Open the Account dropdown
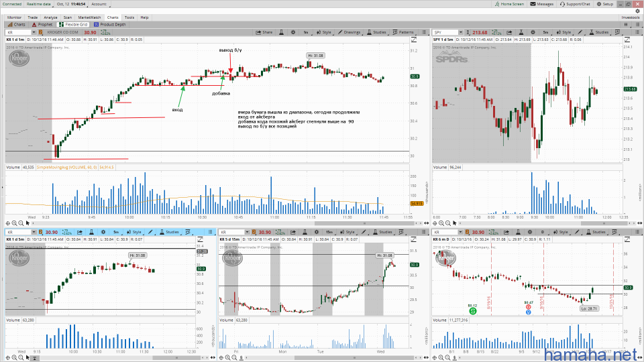644x362 pixels. click(x=99, y=4)
